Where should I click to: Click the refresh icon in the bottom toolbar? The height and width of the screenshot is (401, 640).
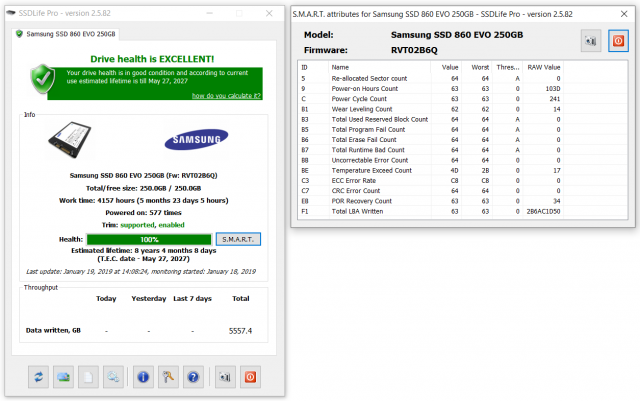click(37, 376)
